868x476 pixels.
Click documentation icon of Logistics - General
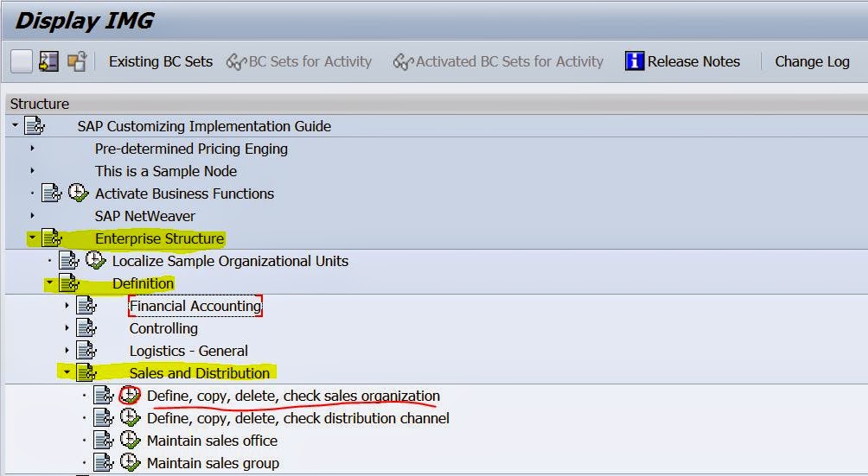point(86,351)
